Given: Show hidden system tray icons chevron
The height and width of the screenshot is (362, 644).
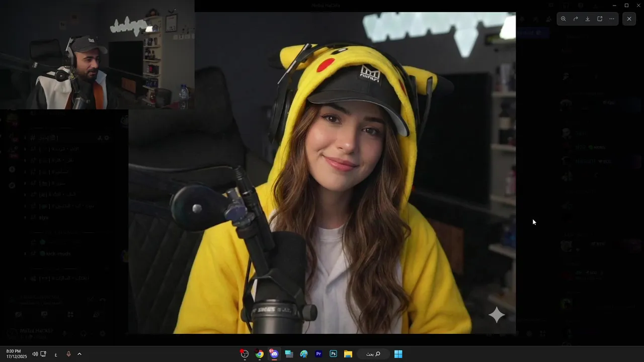Looking at the screenshot, I should click(79, 354).
